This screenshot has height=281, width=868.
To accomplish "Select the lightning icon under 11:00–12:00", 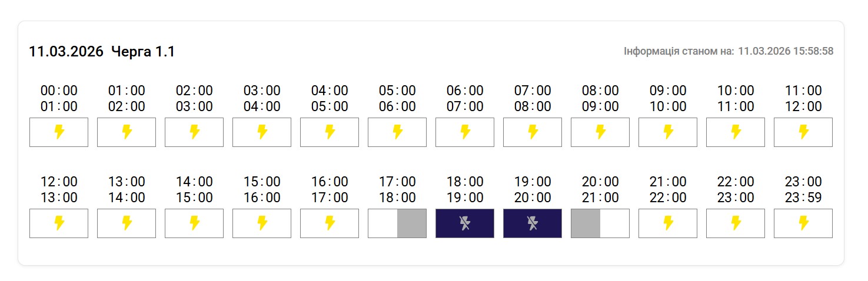I will tap(803, 132).
